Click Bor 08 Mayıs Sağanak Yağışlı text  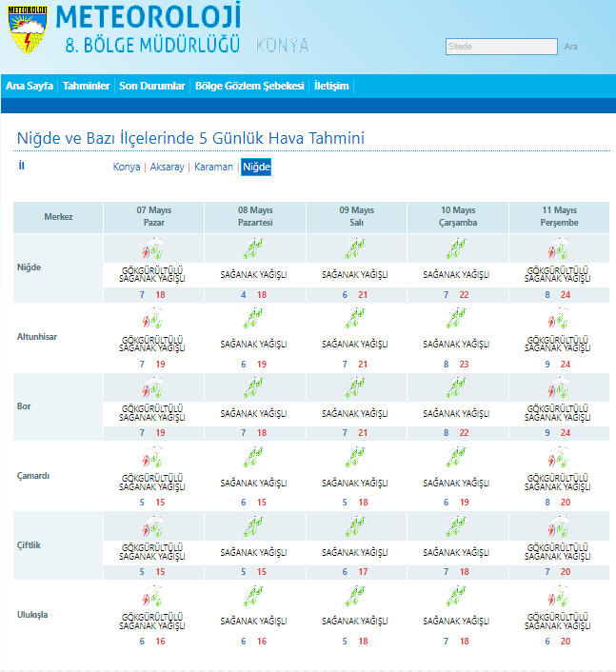(x=254, y=413)
